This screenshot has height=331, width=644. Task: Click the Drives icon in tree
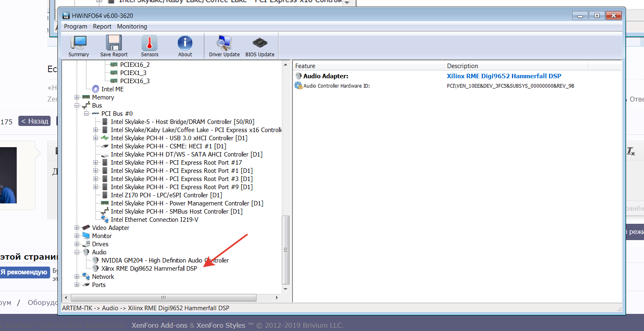pos(86,244)
